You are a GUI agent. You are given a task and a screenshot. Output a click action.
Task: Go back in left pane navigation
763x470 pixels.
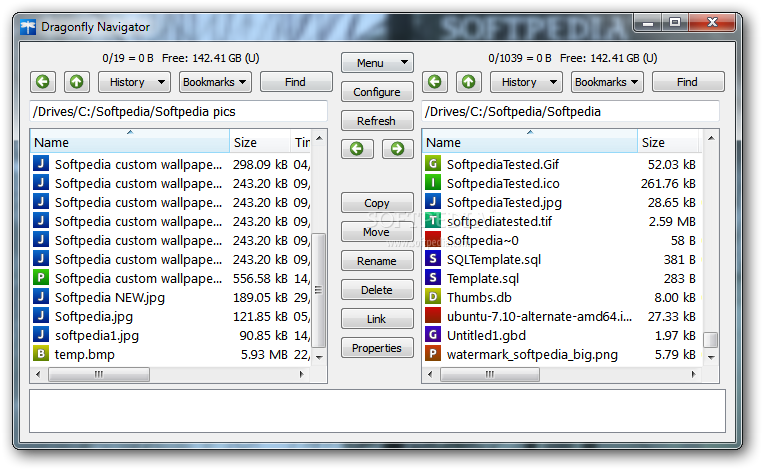tap(43, 82)
